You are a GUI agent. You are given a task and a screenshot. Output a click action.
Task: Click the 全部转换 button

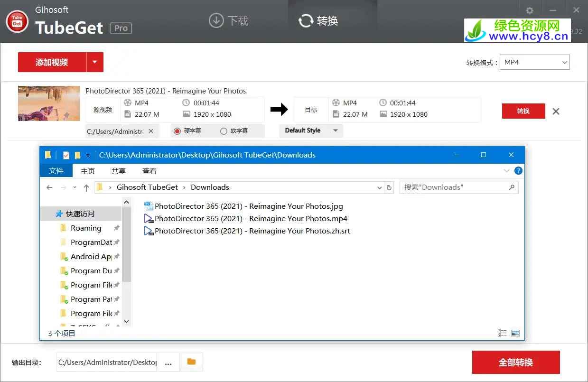click(x=515, y=362)
